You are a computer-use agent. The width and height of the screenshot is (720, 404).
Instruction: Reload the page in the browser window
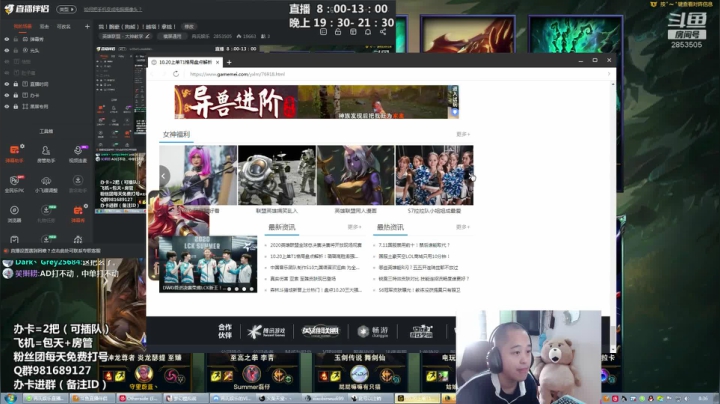pyautogui.click(x=176, y=74)
